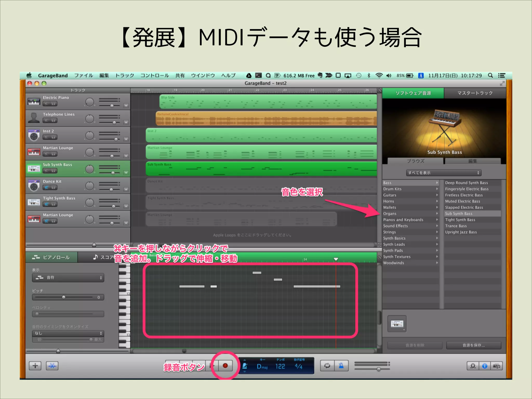The width and height of the screenshot is (532, 399).
Task: Add a new track with plus button
Action: pyautogui.click(x=35, y=366)
